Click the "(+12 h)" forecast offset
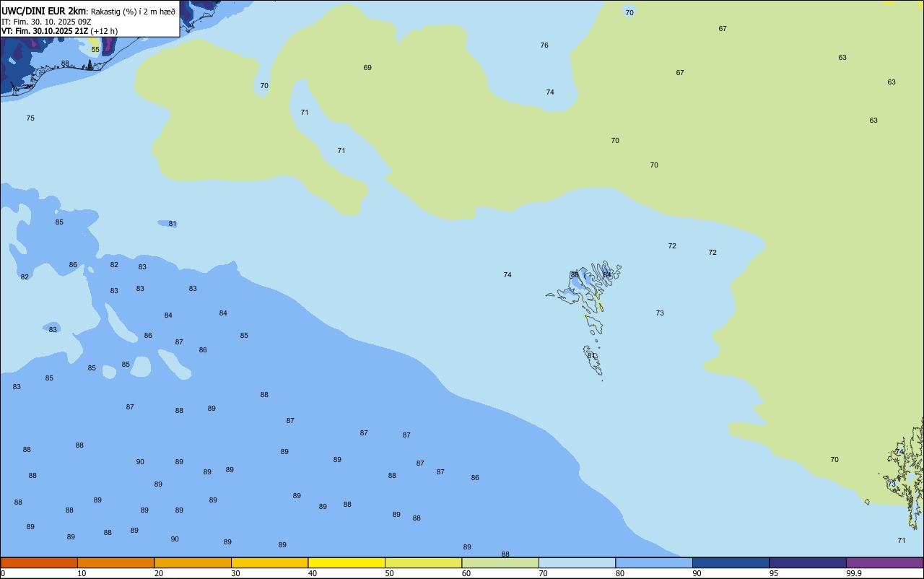This screenshot has height=579, width=924. click(104, 31)
